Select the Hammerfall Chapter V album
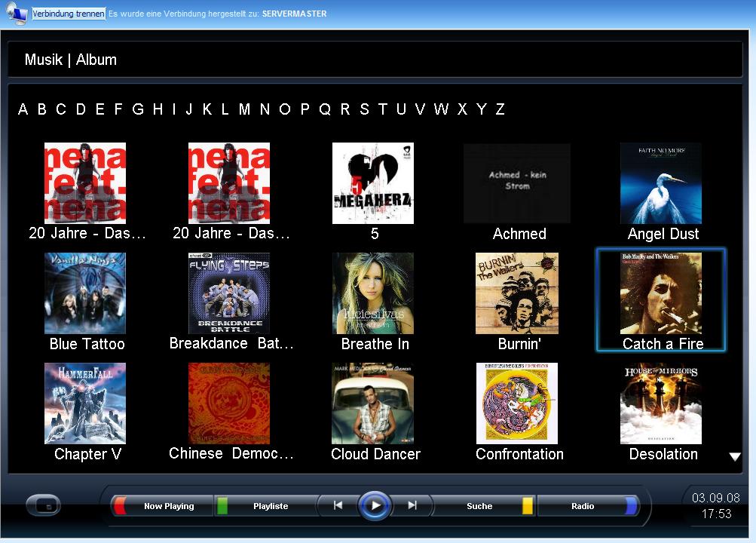756x543 pixels. click(85, 403)
